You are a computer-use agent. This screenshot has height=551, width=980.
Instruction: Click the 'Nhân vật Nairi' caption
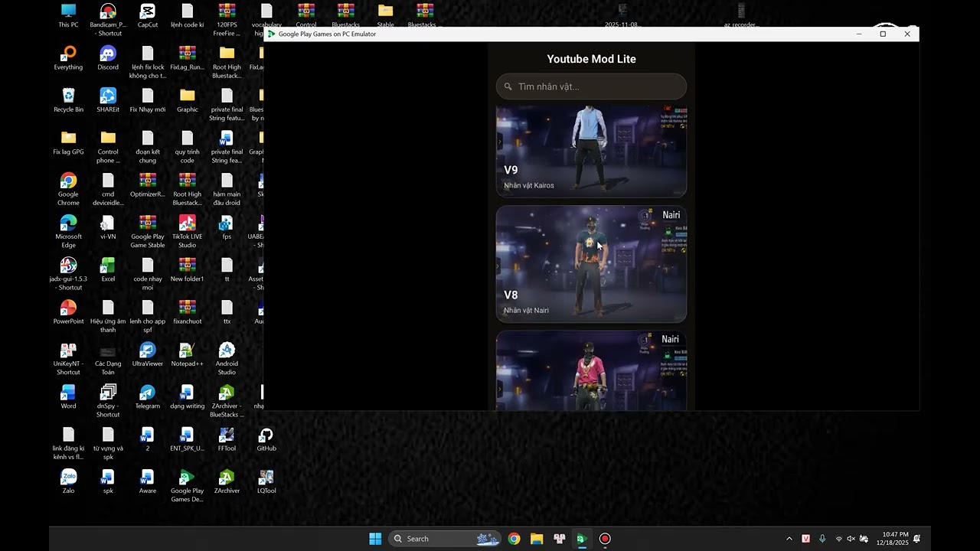click(526, 310)
